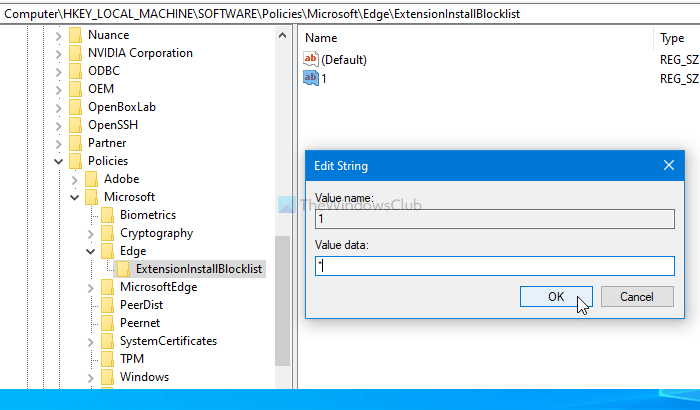Image resolution: width=700 pixels, height=410 pixels.
Task: Click the Policies folder icon
Action: pos(76,161)
